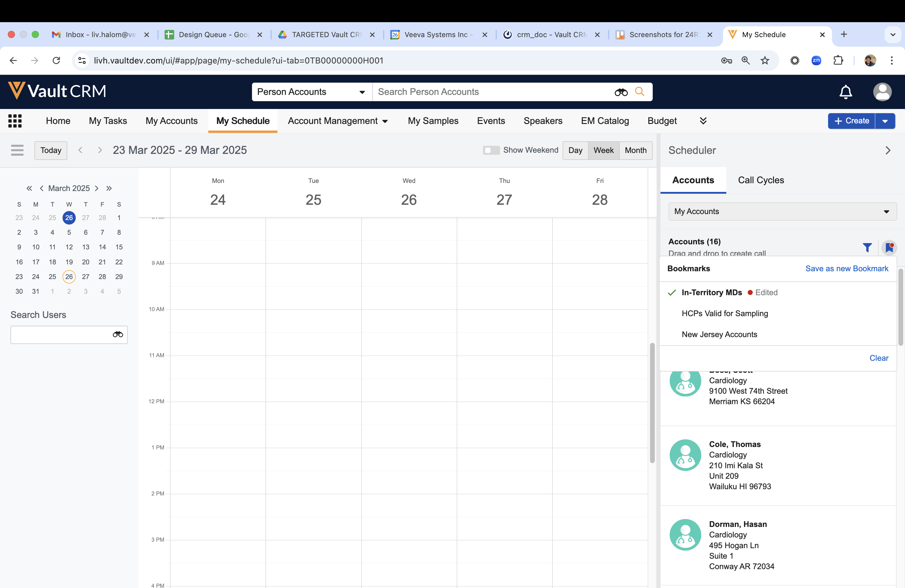Click the user profile avatar icon
This screenshot has width=905, height=588.
(882, 92)
